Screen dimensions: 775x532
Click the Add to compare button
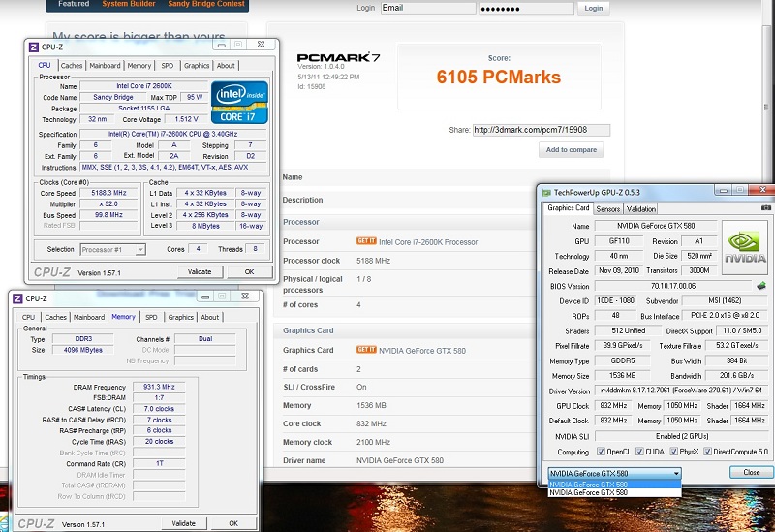click(x=572, y=150)
